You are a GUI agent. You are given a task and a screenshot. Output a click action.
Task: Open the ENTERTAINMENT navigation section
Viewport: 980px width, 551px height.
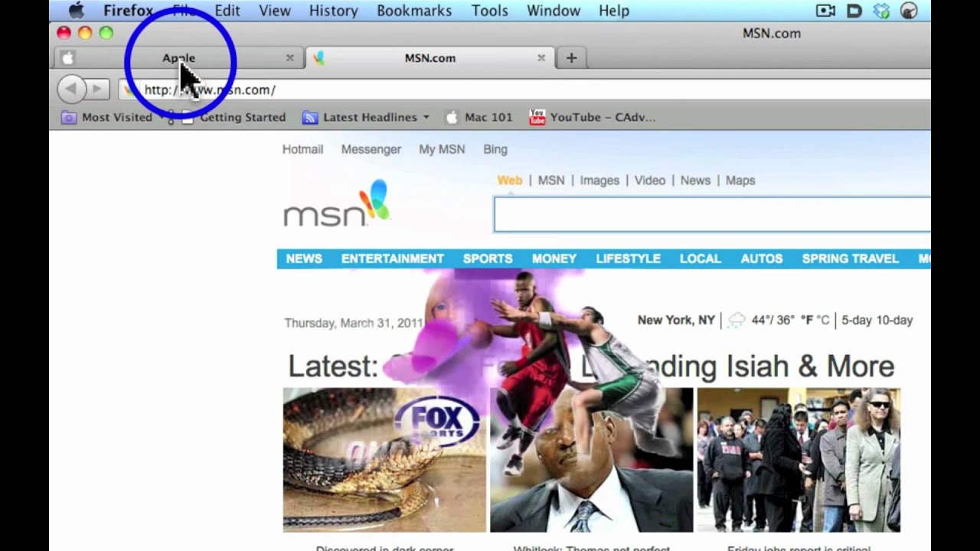pyautogui.click(x=392, y=259)
